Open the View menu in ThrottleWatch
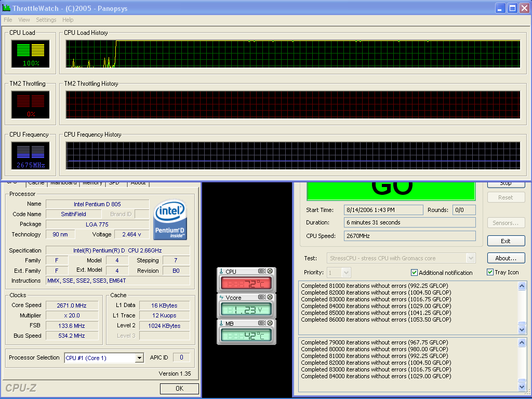 tap(24, 20)
